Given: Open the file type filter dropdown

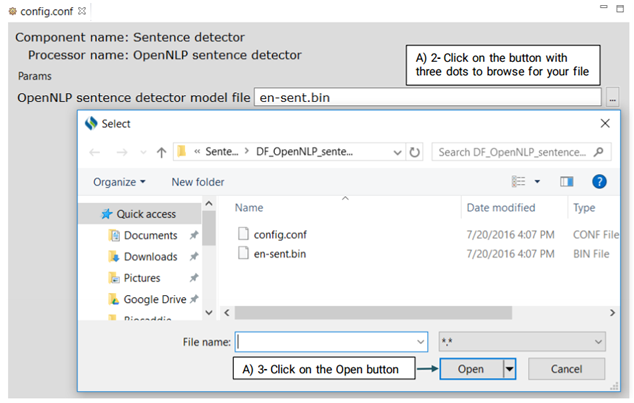Looking at the screenshot, I should (522, 342).
